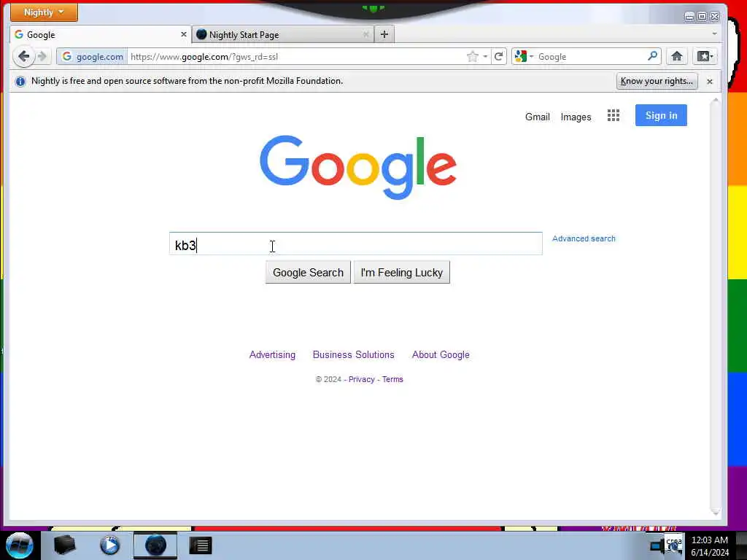Open the bookmark star dropdown arrow
The height and width of the screenshot is (560, 747).
pos(485,57)
